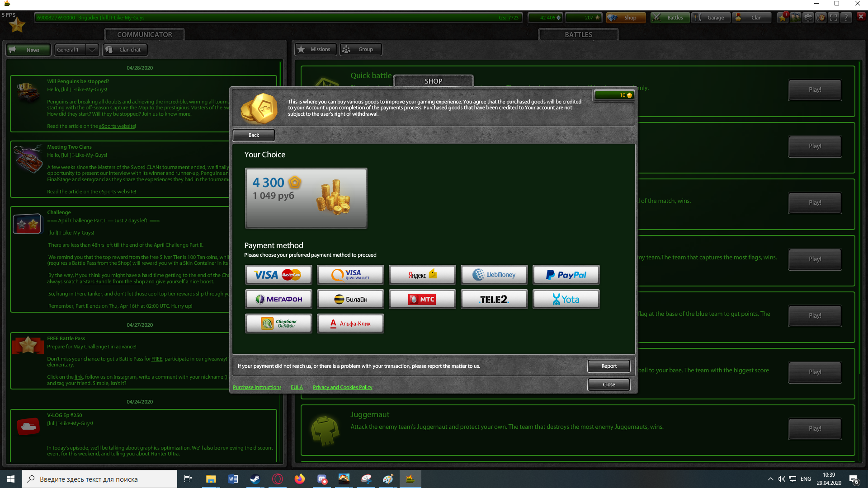The width and height of the screenshot is (868, 488).
Task: Choose Yota mobile payment
Action: point(566,299)
